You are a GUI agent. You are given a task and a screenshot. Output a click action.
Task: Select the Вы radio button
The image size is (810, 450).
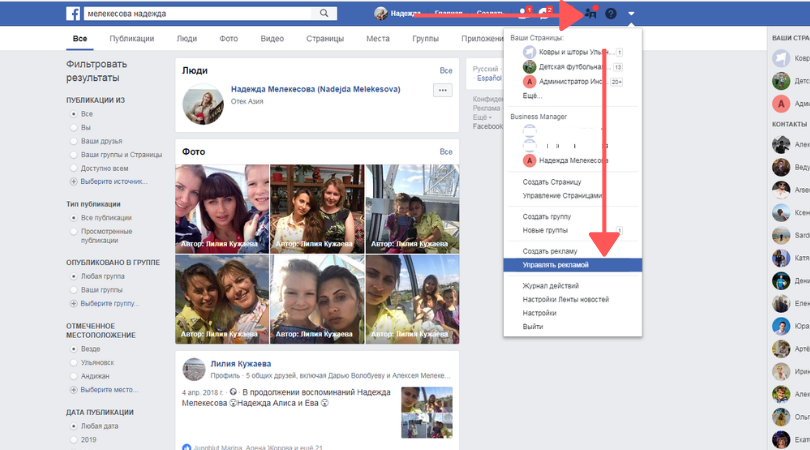tap(73, 127)
